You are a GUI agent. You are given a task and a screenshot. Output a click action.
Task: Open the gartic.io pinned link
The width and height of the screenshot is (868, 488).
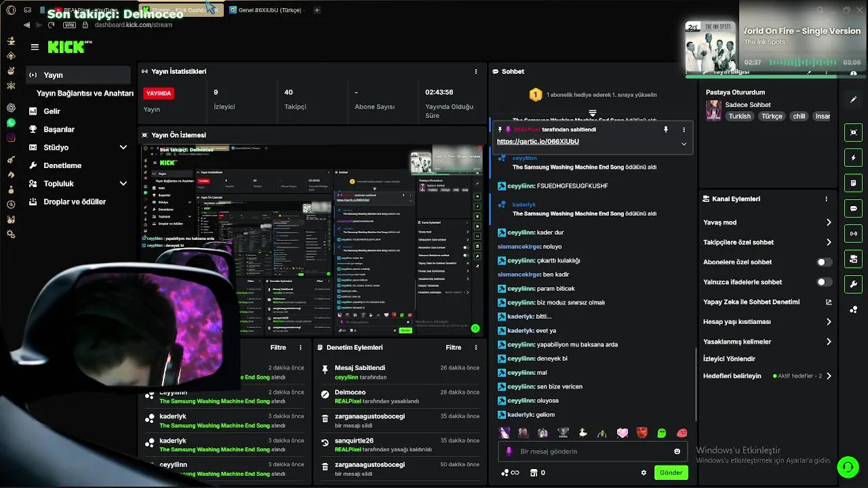click(x=538, y=142)
